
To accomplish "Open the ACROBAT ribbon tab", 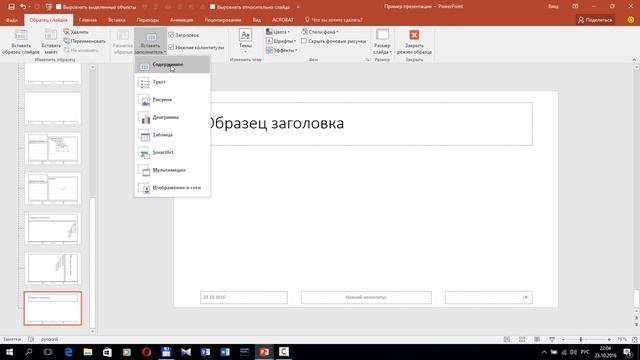I will (282, 20).
